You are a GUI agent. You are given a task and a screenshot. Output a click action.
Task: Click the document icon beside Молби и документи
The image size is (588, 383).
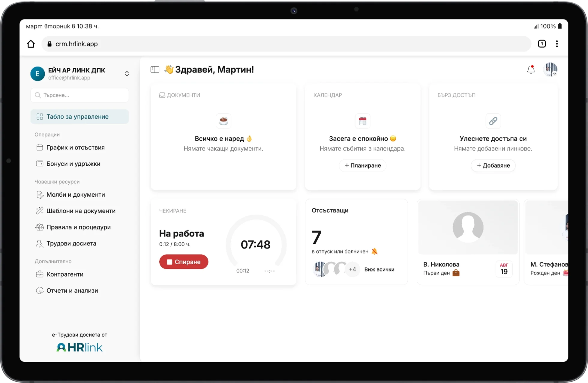[x=40, y=194]
